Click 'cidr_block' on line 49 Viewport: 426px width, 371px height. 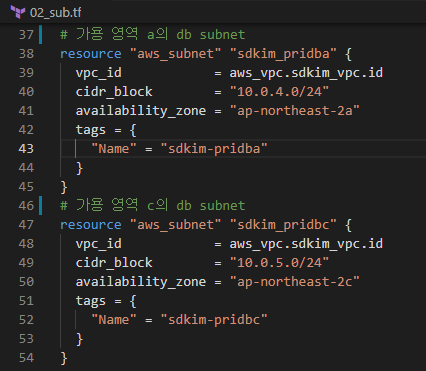[114, 263]
